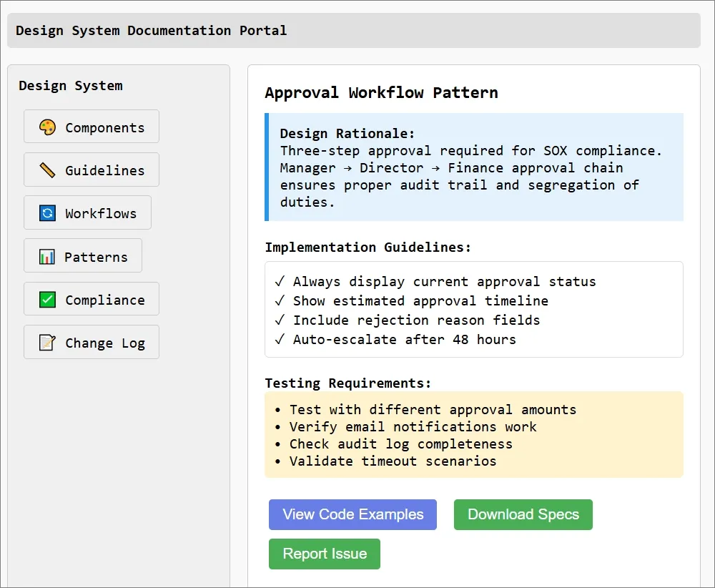Screen dimensions: 715x588
Task: Download the specs using the green button
Action: click(523, 514)
